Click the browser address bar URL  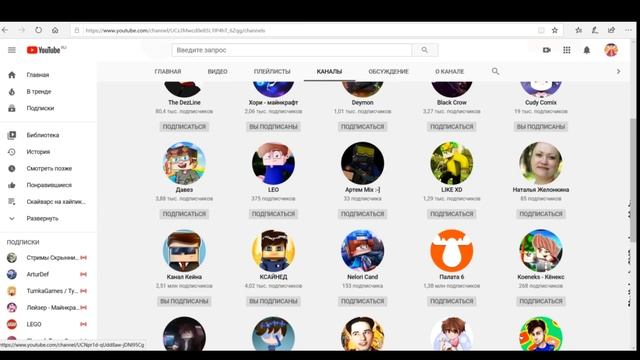(x=176, y=31)
